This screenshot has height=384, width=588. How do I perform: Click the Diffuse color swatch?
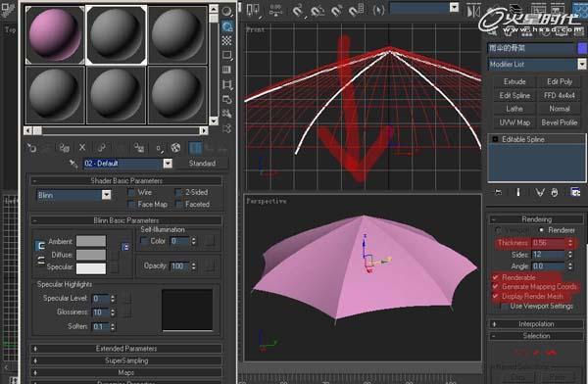tap(91, 255)
